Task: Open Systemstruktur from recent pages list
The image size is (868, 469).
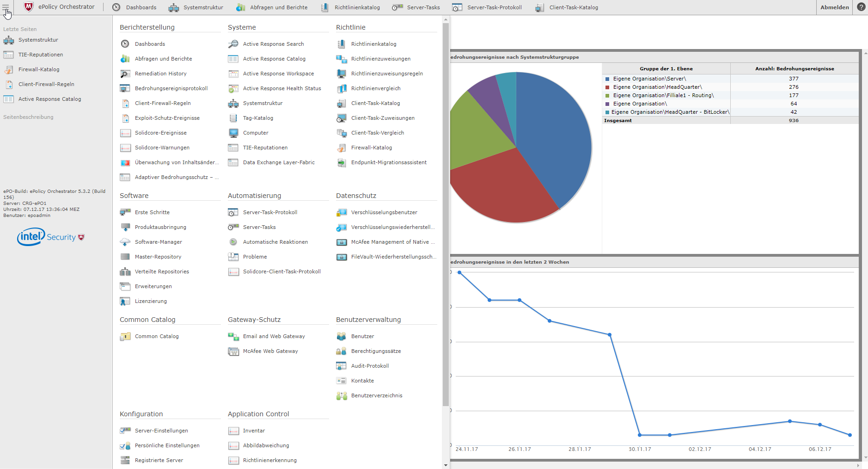Action: pos(38,40)
